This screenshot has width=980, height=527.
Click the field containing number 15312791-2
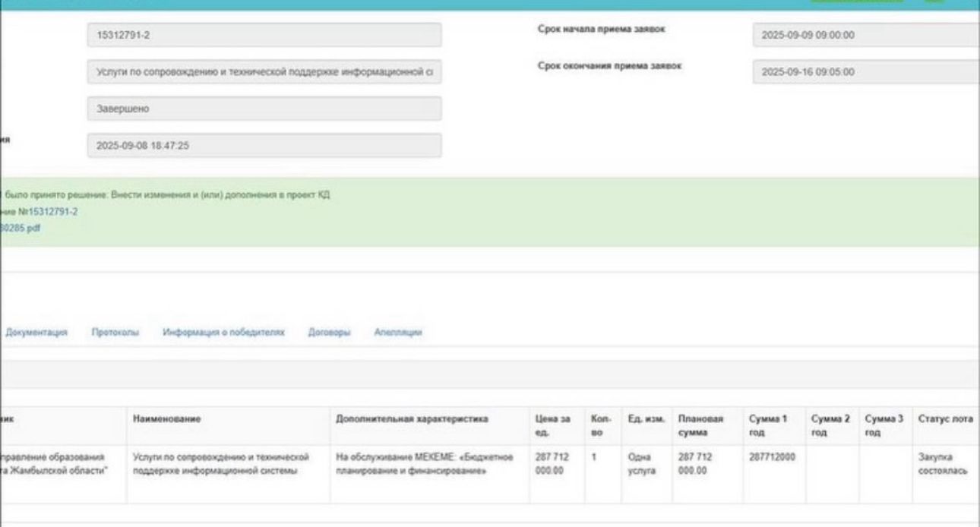point(264,35)
